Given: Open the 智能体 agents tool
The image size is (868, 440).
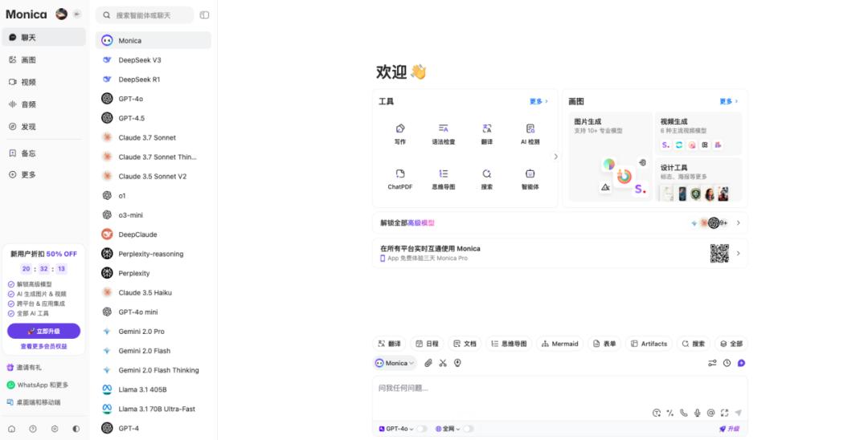Looking at the screenshot, I should click(530, 179).
